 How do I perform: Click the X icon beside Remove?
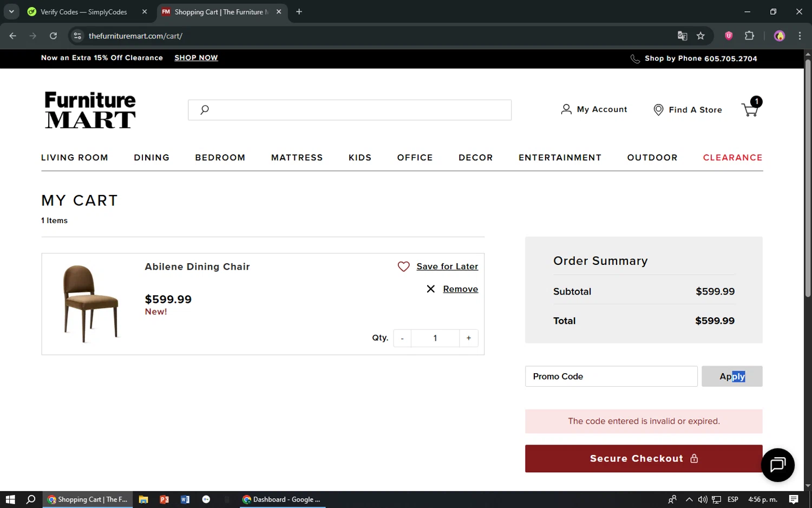pos(430,289)
